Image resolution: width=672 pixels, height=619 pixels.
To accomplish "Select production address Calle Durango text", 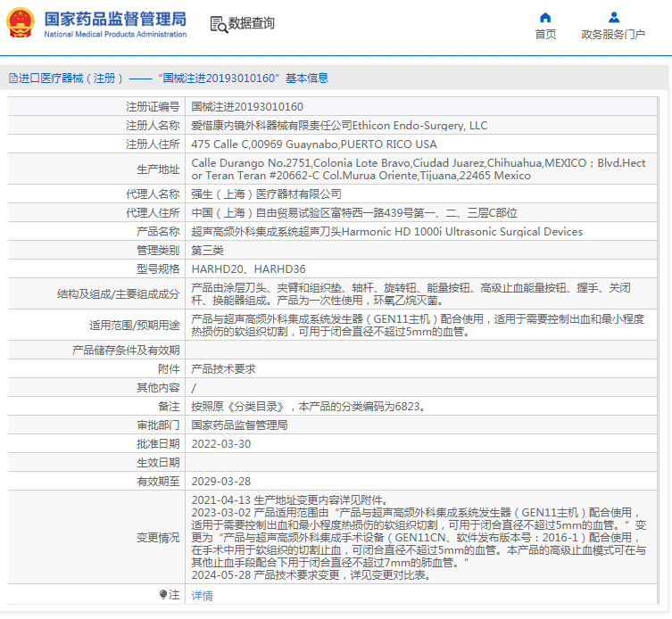I will 419,169.
